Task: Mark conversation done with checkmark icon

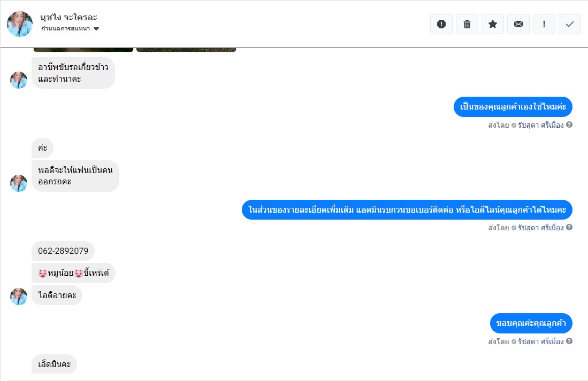Action: coord(570,24)
